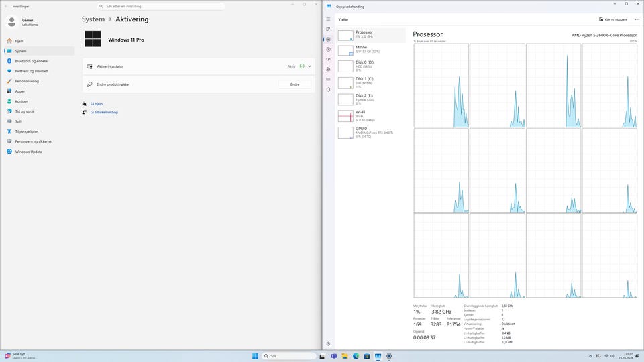Select Disk 0 (D:) performance item
Image resolution: width=644 pixels, height=362 pixels.
click(x=371, y=66)
